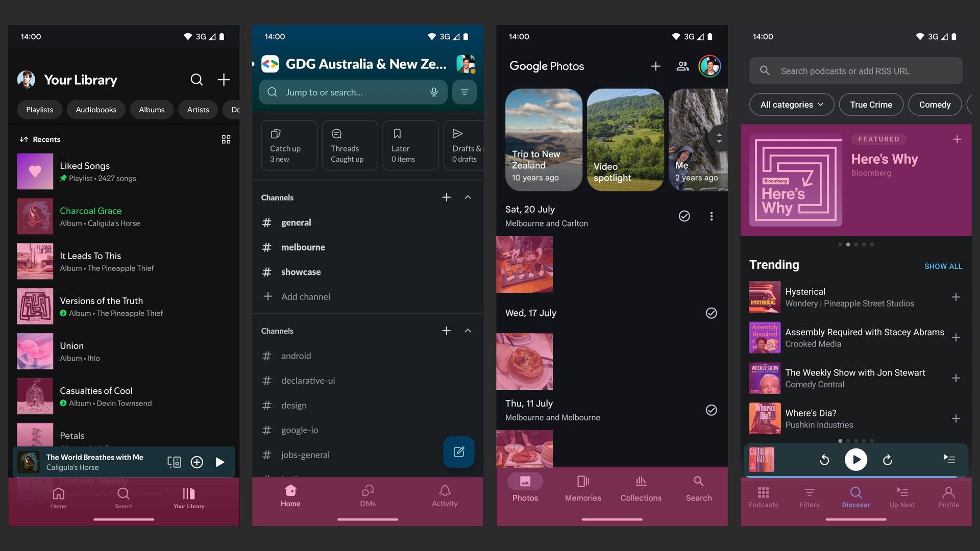Tap the Slack compose message button
Viewport: 980px width, 551px height.
pos(458,452)
